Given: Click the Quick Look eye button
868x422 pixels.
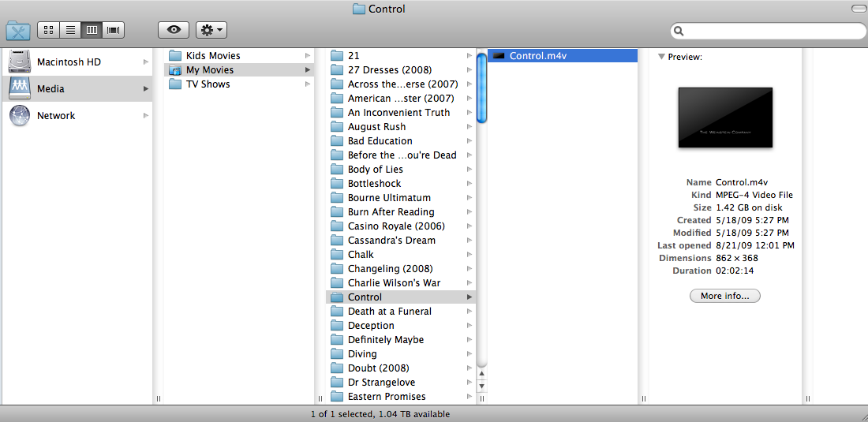Looking at the screenshot, I should 174,30.
